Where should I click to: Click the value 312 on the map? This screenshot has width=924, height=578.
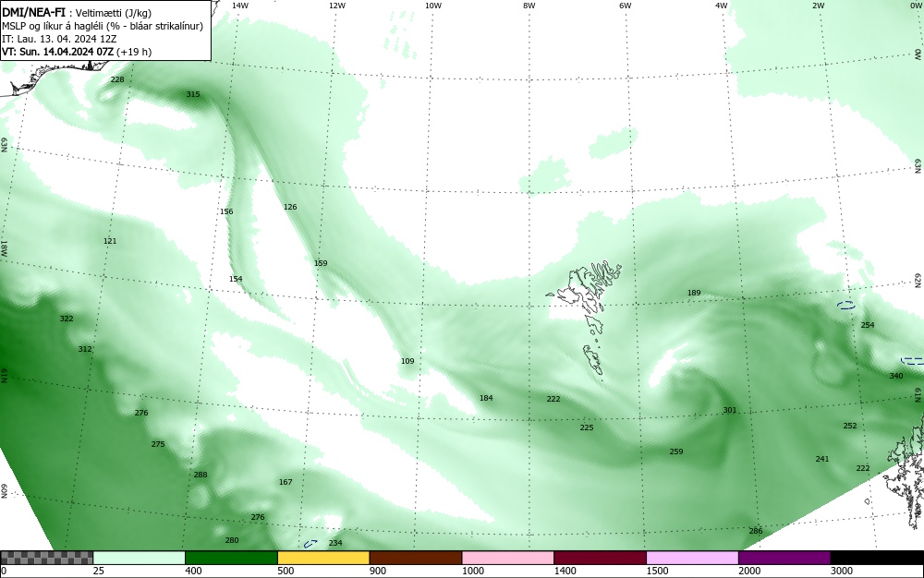[x=85, y=349]
